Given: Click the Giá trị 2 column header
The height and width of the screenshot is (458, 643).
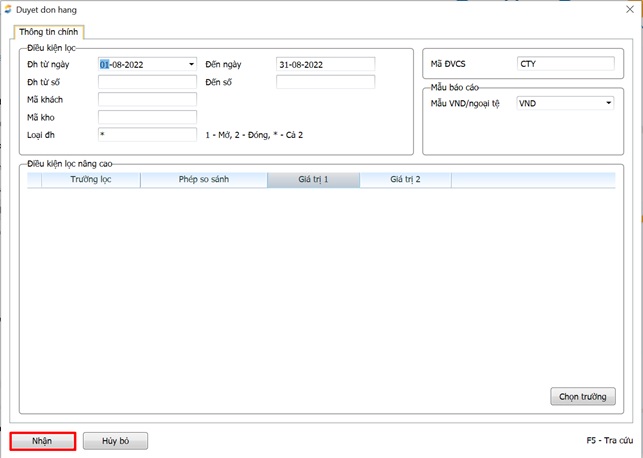Looking at the screenshot, I should pos(405,180).
